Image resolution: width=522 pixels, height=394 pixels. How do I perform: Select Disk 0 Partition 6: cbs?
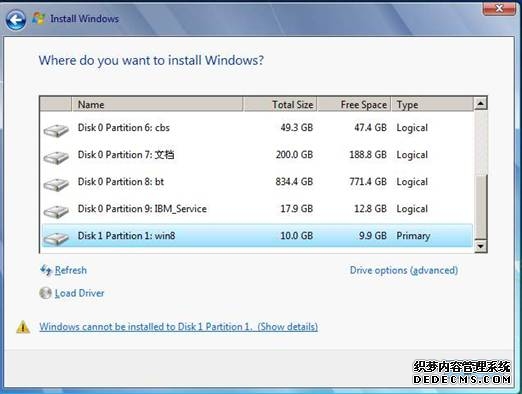(257, 128)
